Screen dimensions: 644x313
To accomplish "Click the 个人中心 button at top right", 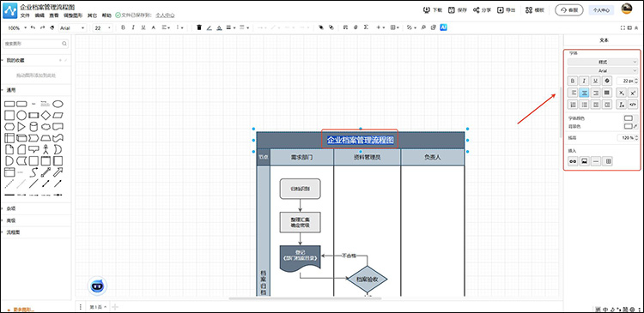I will click(601, 10).
